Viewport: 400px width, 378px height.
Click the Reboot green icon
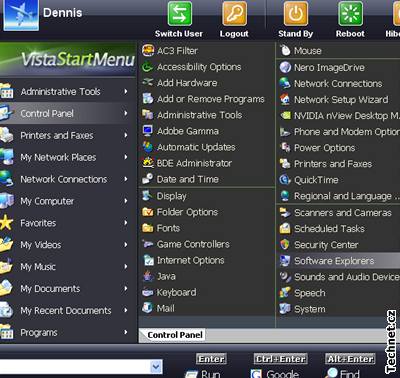click(350, 14)
